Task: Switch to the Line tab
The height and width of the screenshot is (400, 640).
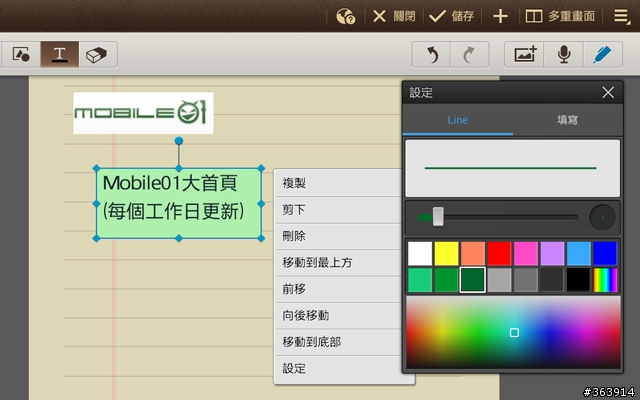Action: 458,120
